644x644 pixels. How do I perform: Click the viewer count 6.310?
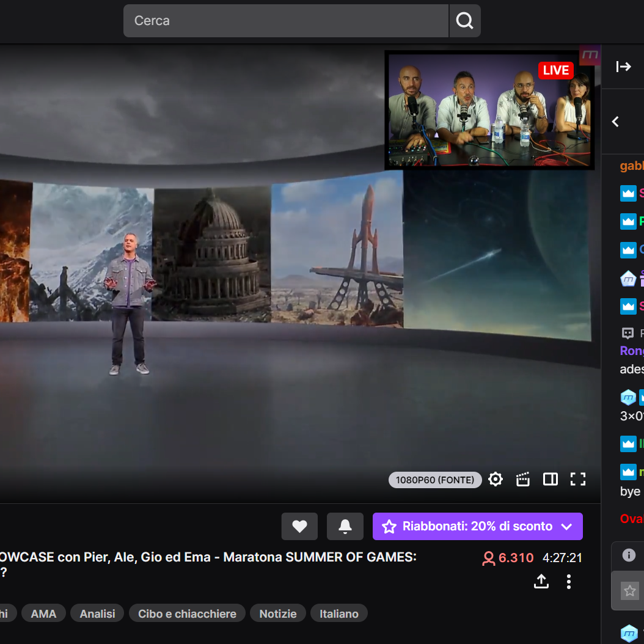[508, 558]
